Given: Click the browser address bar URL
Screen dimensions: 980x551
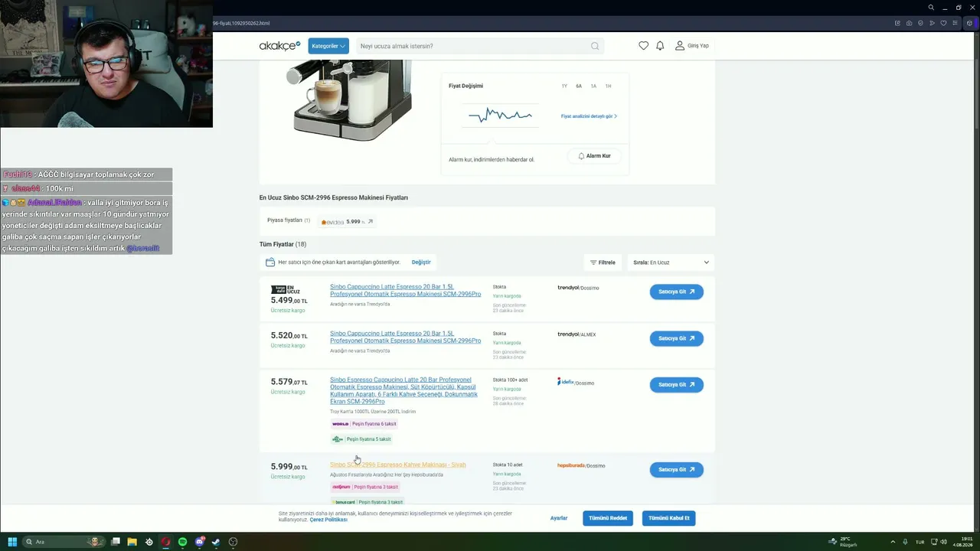Looking at the screenshot, I should [241, 23].
